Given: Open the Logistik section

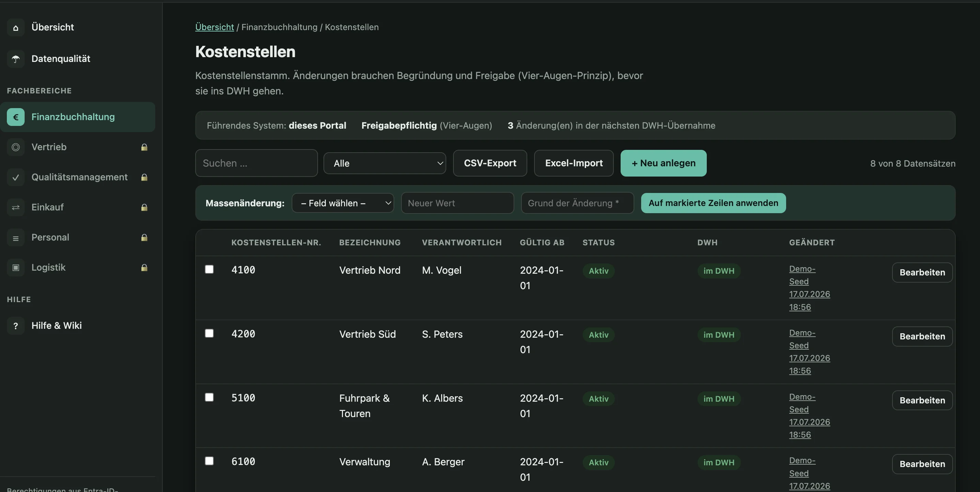Looking at the screenshot, I should click(x=78, y=267).
